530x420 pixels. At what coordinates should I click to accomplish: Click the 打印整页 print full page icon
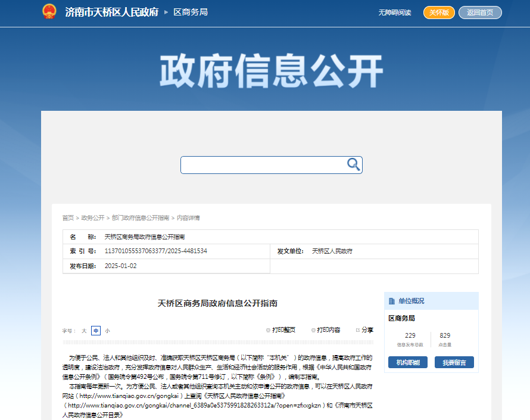click(269, 330)
